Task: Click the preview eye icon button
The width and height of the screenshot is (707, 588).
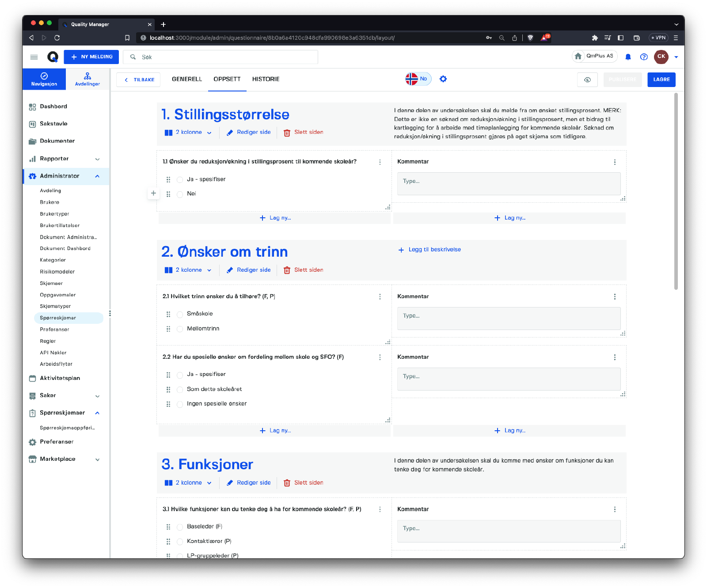Action: click(587, 80)
